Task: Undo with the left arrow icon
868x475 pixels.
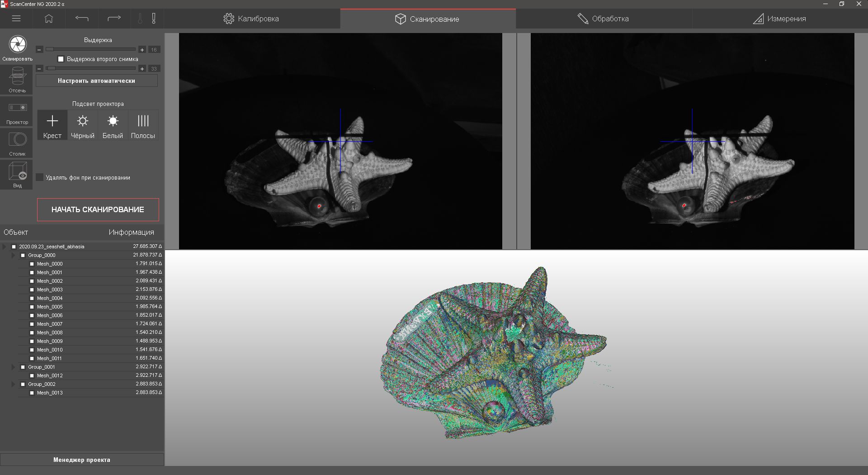Action: [x=82, y=19]
